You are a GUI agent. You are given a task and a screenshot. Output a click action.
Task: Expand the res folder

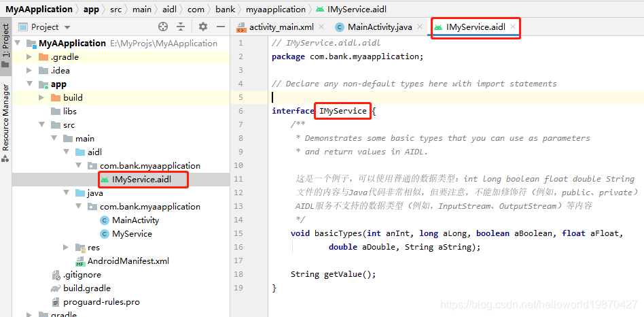pos(66,247)
